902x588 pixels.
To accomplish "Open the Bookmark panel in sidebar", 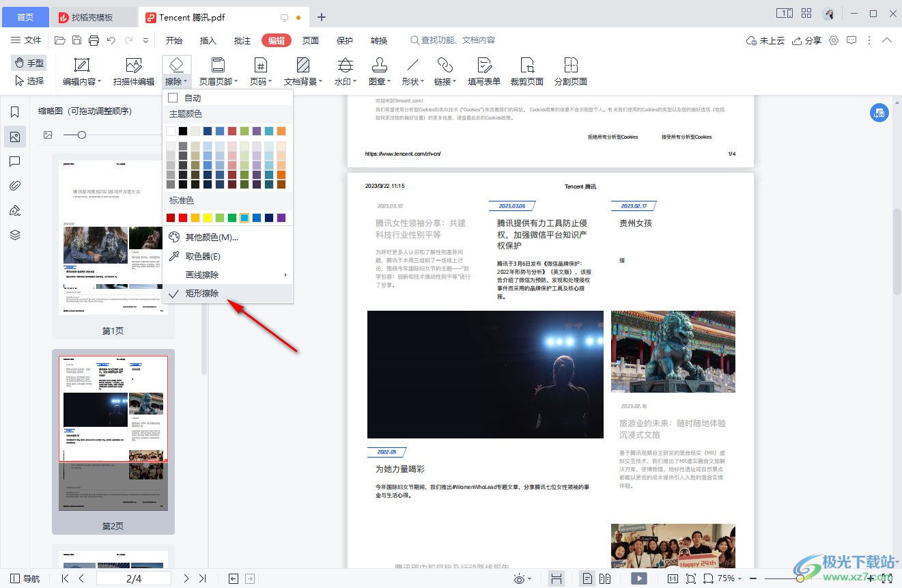I will (x=15, y=113).
